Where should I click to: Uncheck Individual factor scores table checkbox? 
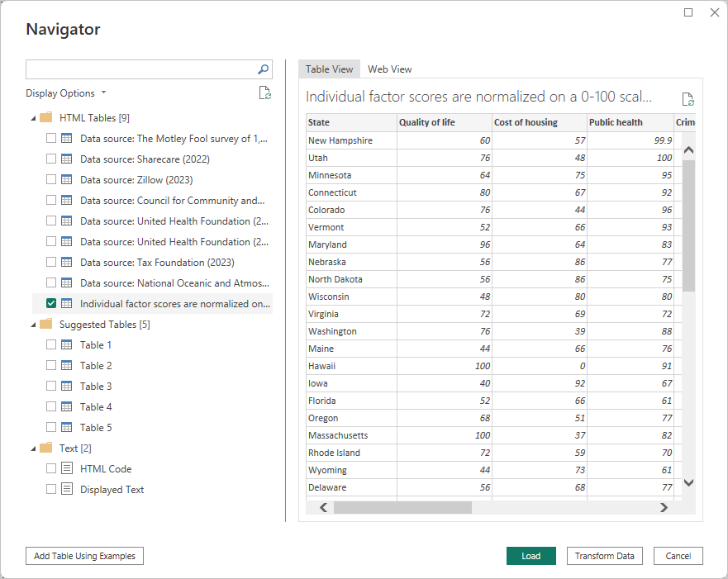point(51,303)
